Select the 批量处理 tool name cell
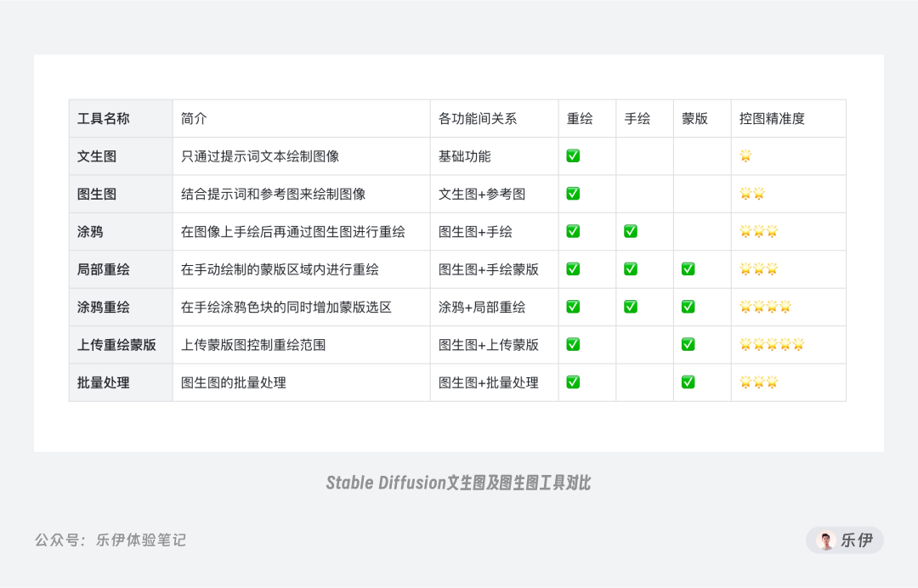The image size is (918, 588). point(121,382)
